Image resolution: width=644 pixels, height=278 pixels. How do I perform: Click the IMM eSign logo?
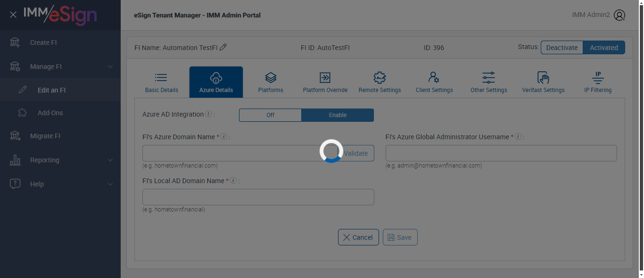pyautogui.click(x=60, y=15)
